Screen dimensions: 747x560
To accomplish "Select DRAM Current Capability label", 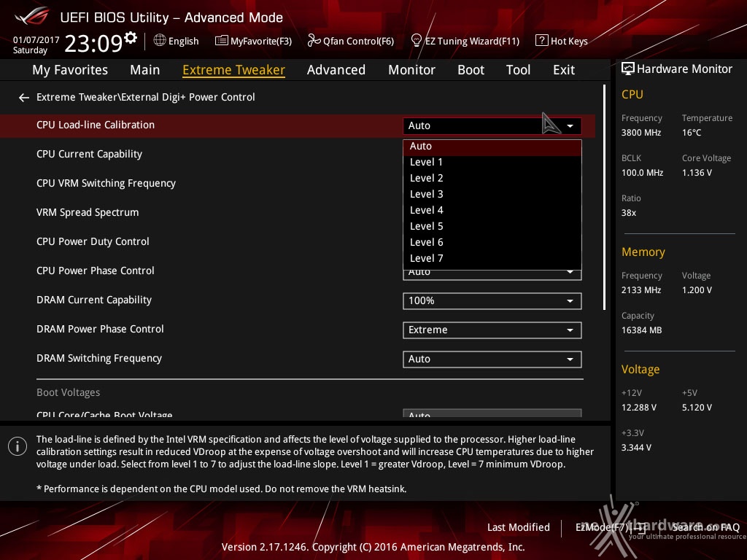I will pyautogui.click(x=94, y=300).
